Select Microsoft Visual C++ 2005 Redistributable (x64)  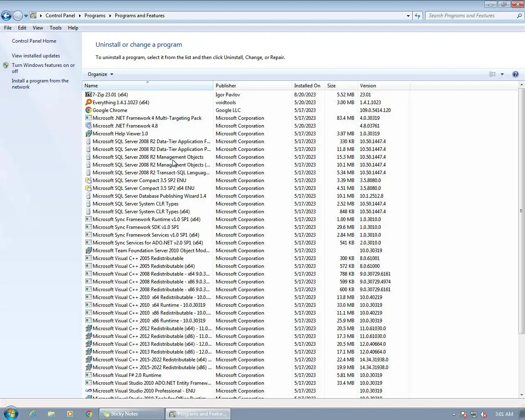(246, 266)
